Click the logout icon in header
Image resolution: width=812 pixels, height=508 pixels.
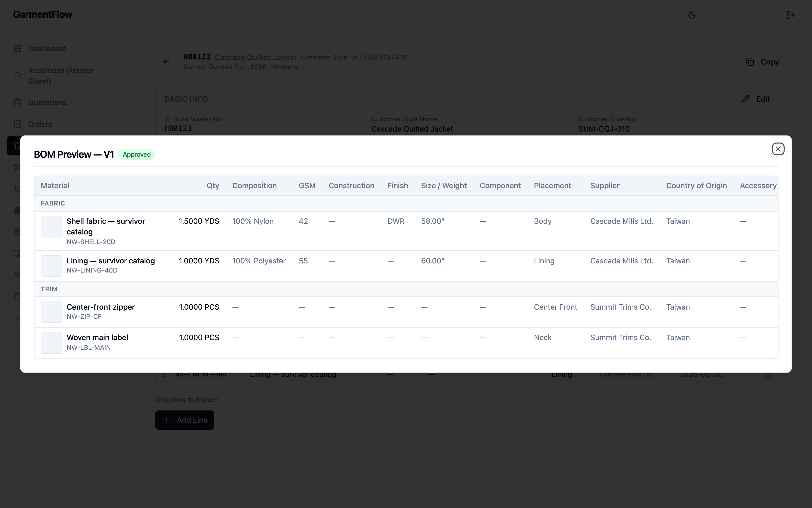[x=790, y=15]
